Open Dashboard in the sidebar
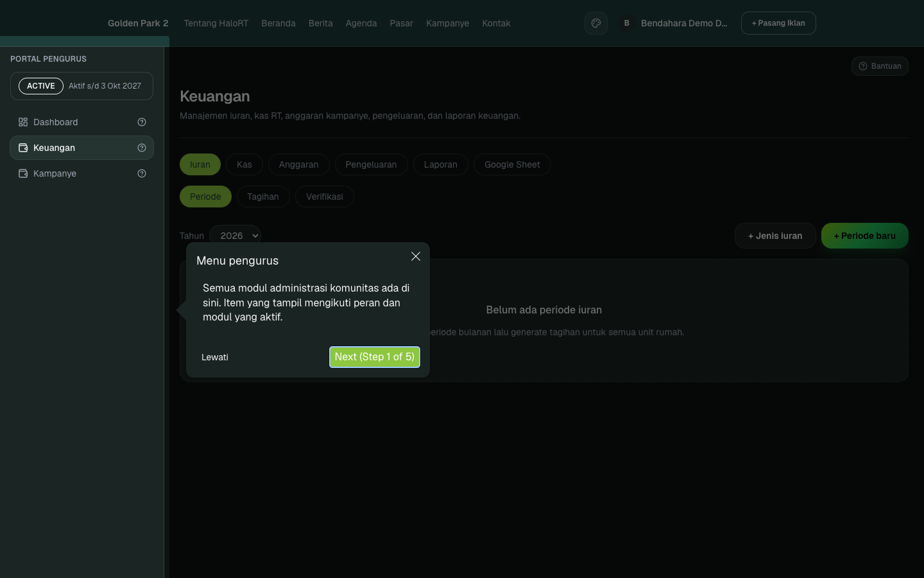This screenshot has height=578, width=924. (81, 122)
